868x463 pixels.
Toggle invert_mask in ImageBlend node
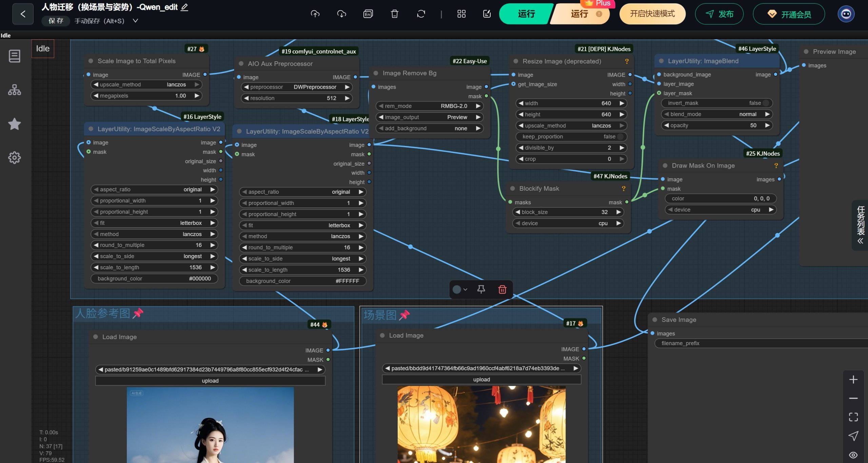(766, 103)
